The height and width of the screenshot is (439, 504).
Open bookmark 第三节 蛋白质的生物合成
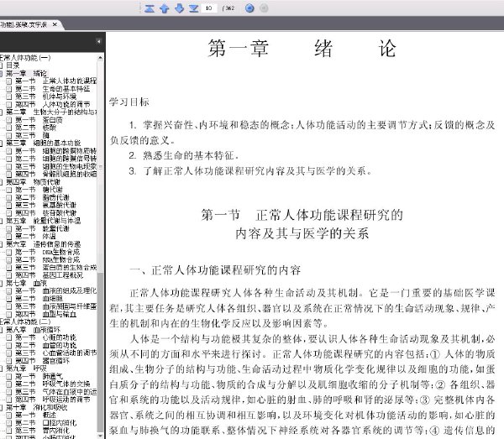pos(56,268)
